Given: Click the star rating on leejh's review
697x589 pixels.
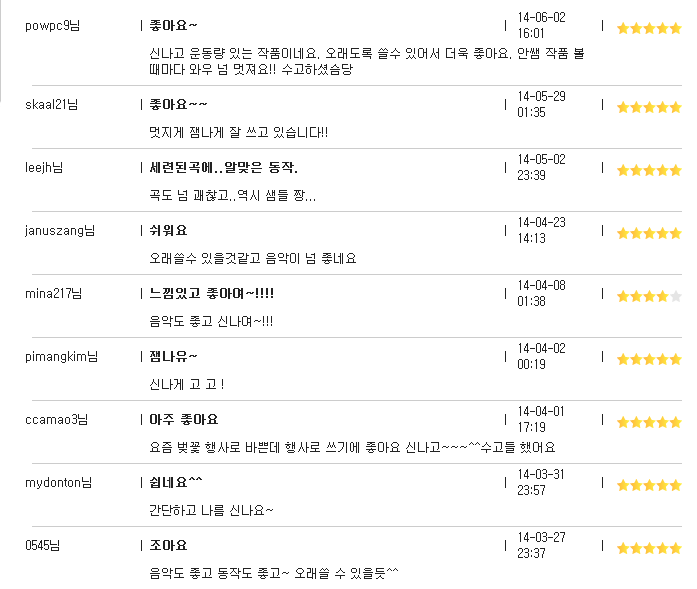Looking at the screenshot, I should pos(649,170).
